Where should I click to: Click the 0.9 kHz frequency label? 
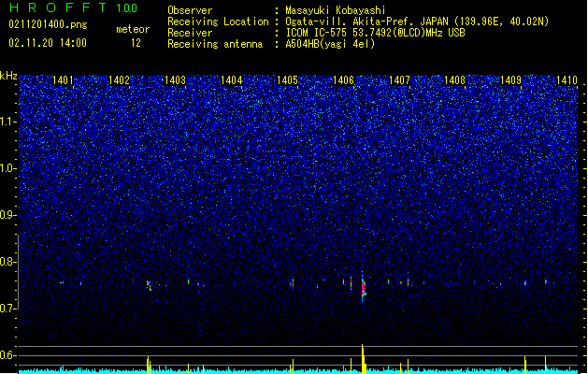[8, 215]
